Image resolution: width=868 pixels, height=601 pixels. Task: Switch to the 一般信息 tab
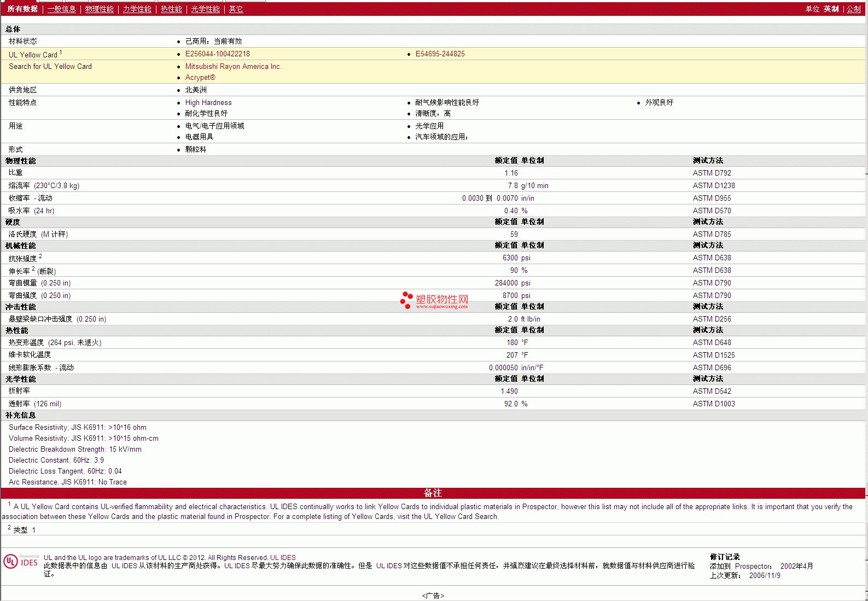[62, 9]
